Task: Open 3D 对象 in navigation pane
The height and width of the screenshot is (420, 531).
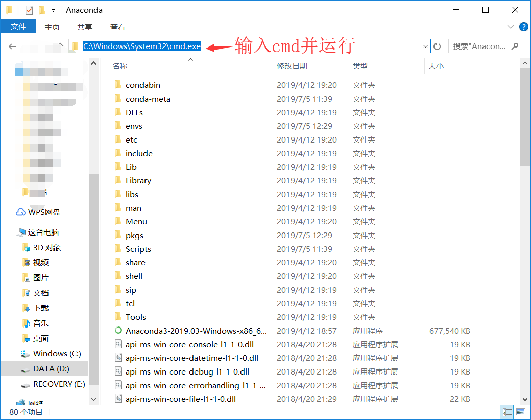Action: (x=46, y=248)
